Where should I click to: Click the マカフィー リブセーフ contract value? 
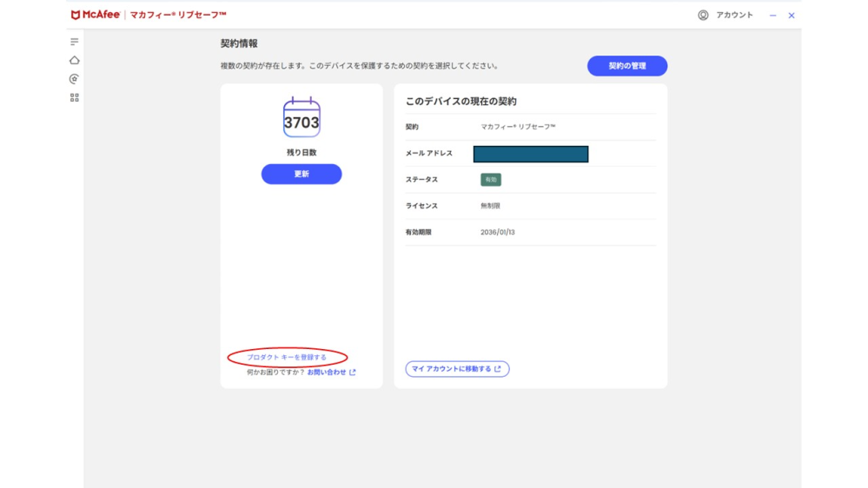pos(518,127)
